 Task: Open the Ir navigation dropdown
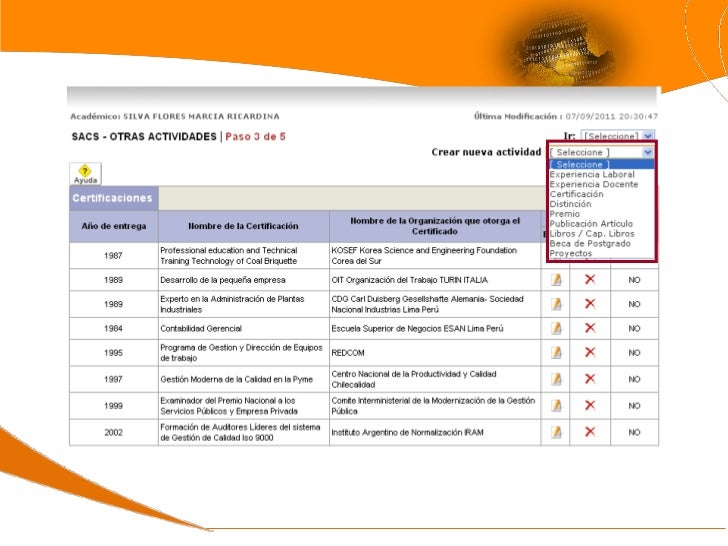[618, 136]
